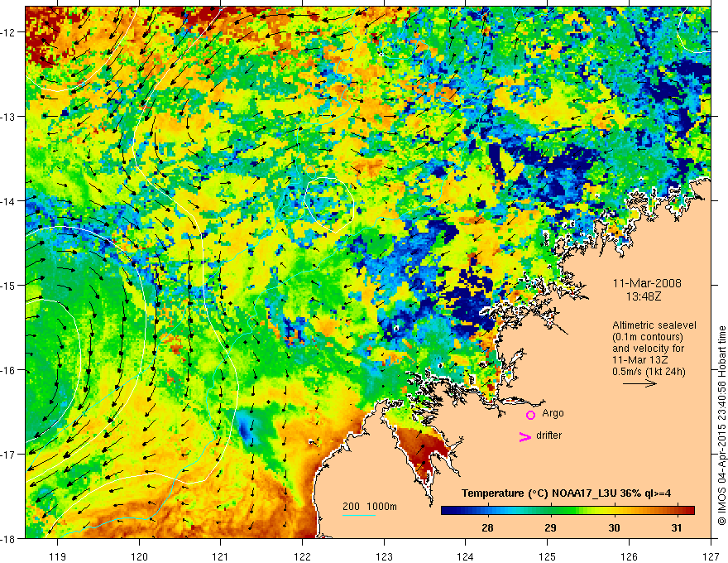Click the longitude axis label '121'
This screenshot has height=563, width=728.
pos(221,556)
